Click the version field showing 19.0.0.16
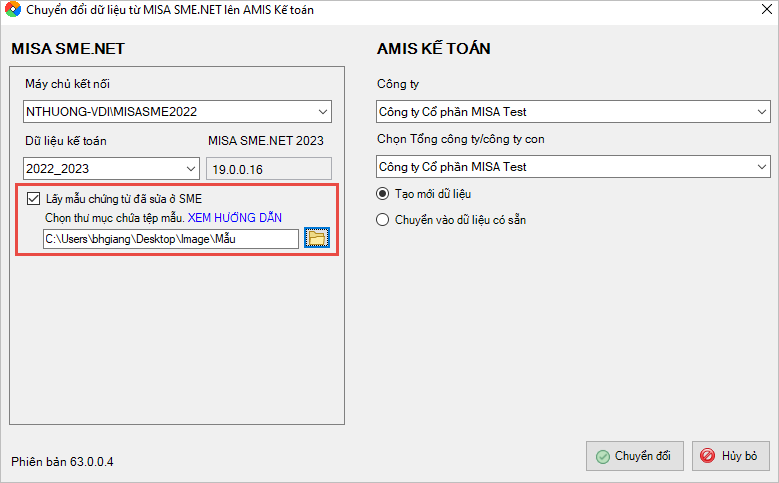 click(269, 169)
